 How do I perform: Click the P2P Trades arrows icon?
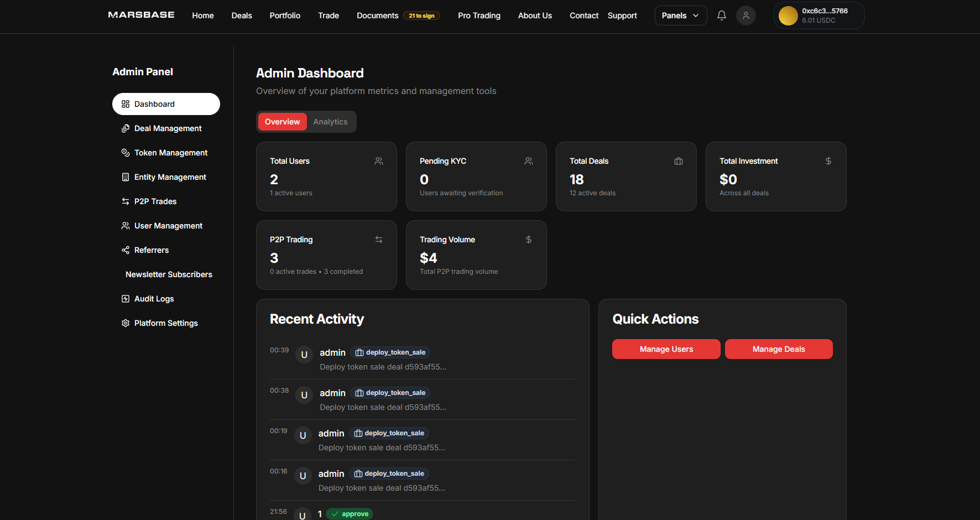pos(126,201)
